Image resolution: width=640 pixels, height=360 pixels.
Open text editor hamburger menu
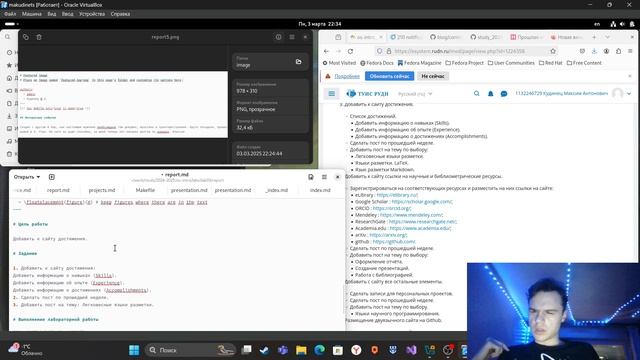pos(324,177)
